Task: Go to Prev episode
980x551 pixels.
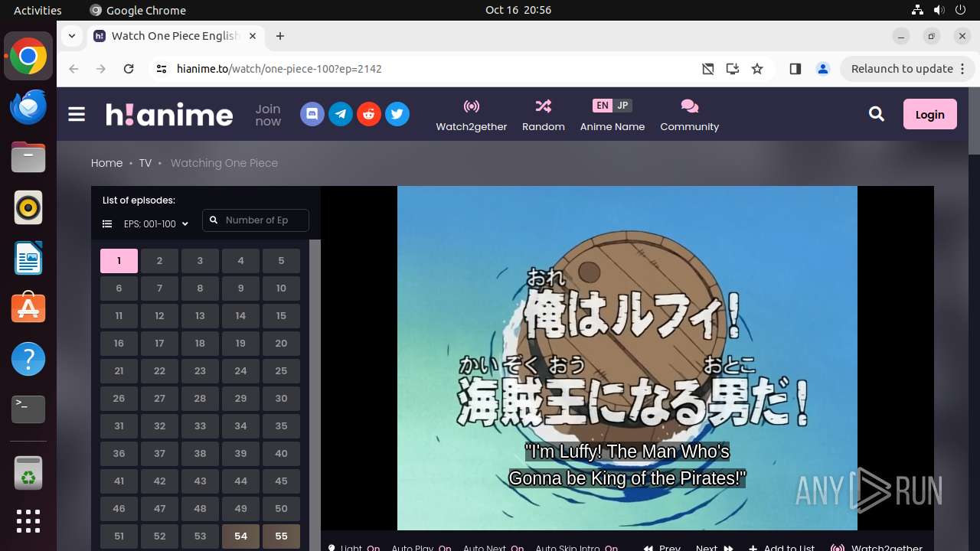Action: pos(662,547)
